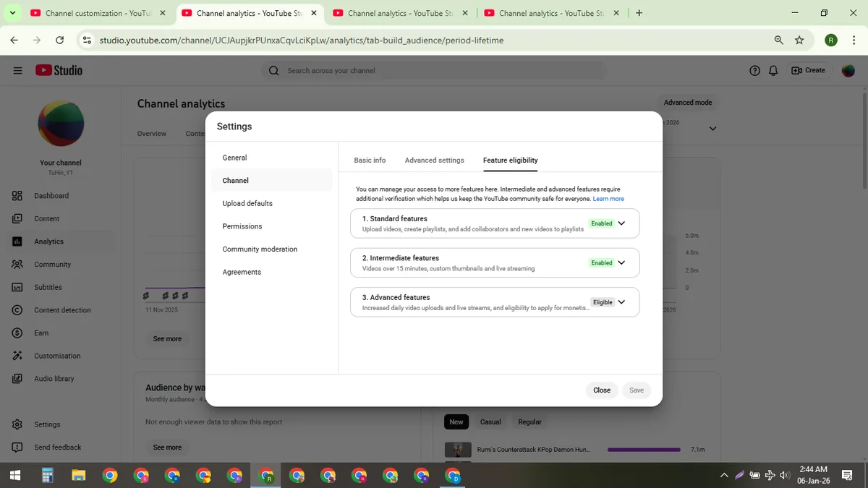Show hidden system tray icons

[x=724, y=475]
